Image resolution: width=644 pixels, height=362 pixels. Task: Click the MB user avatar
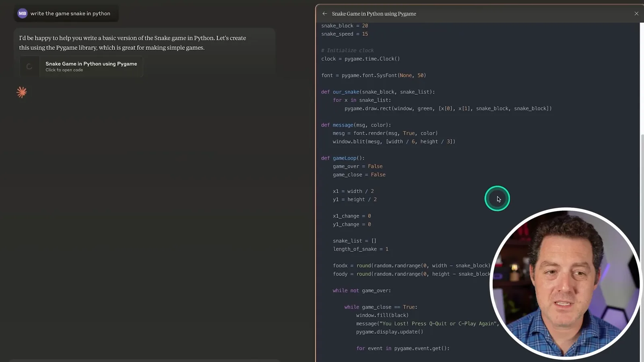(x=23, y=14)
